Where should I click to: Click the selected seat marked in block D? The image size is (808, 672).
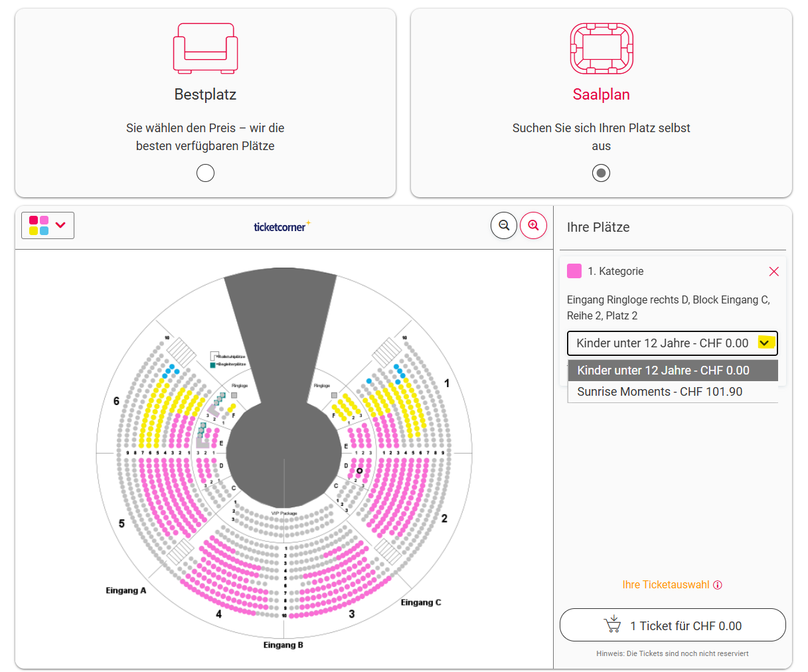pos(360,471)
